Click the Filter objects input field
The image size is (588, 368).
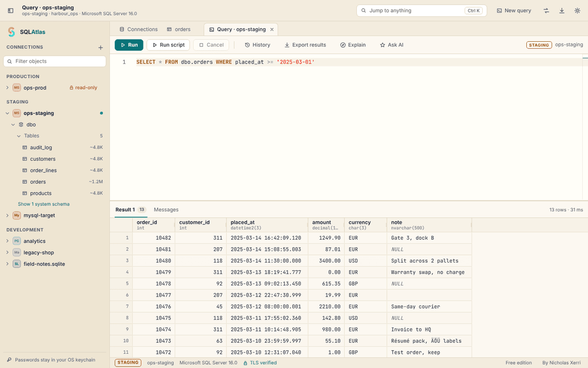click(55, 61)
